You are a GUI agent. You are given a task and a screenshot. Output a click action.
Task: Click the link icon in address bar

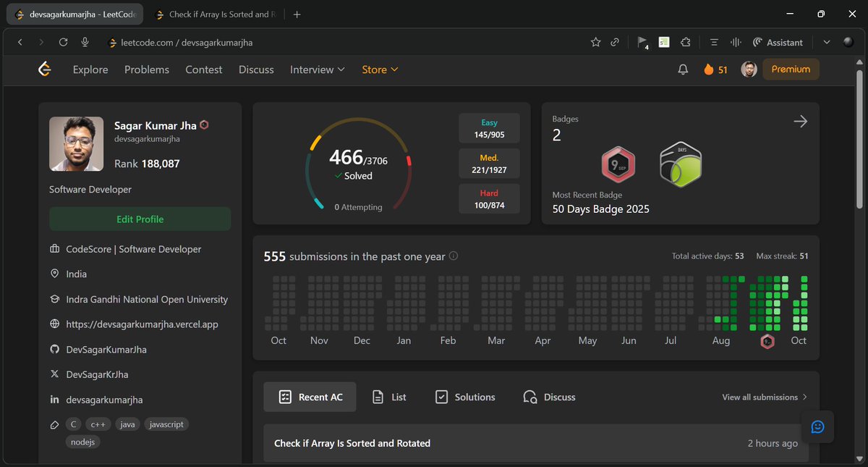tap(615, 43)
